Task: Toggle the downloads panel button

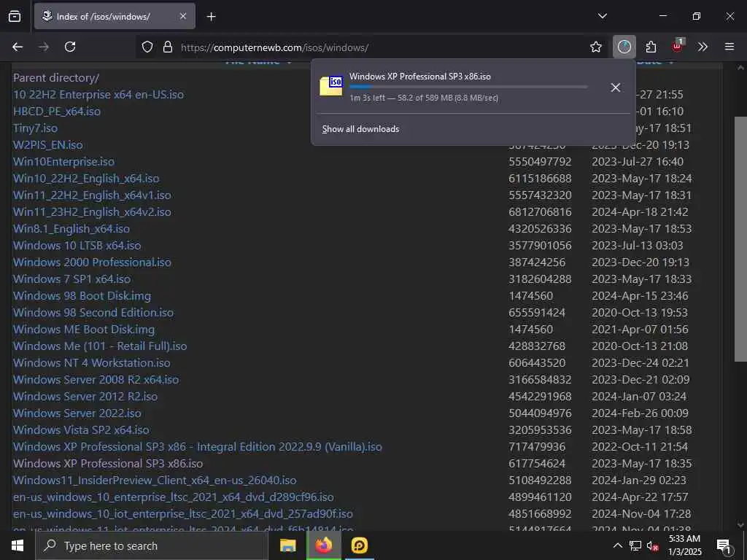Action: tap(624, 47)
